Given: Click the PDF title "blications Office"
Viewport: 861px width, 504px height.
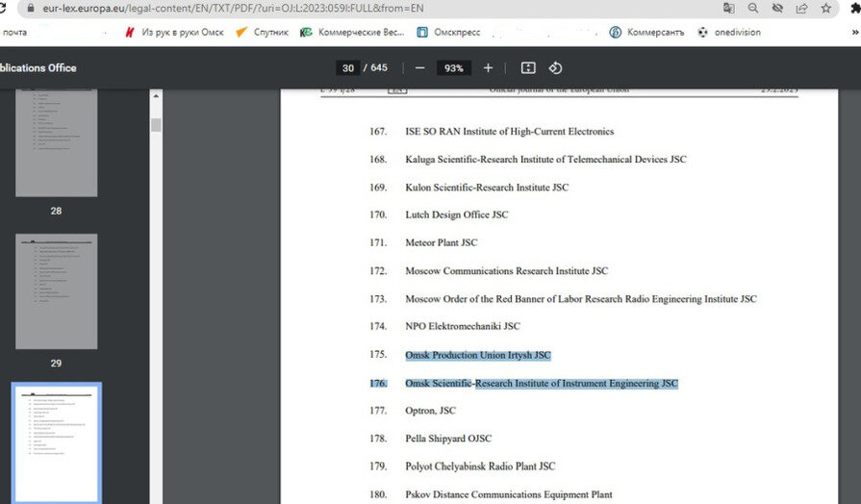Looking at the screenshot, I should coord(38,68).
